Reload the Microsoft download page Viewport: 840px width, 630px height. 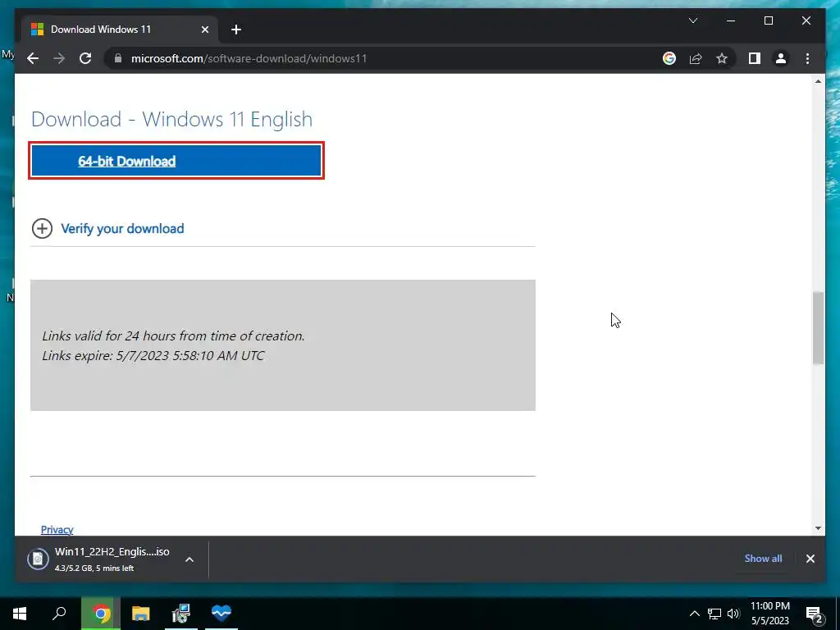coord(85,58)
